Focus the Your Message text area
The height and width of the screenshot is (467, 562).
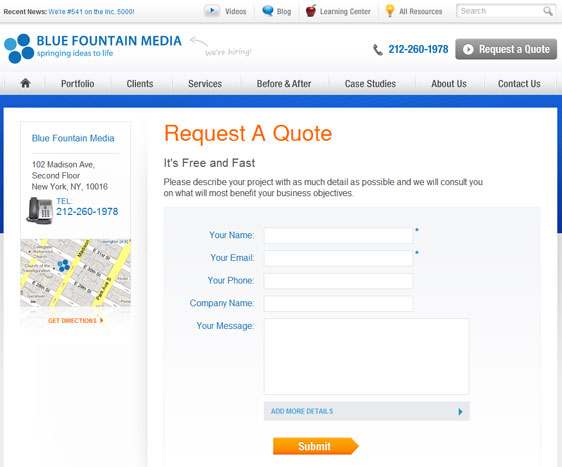click(x=366, y=357)
